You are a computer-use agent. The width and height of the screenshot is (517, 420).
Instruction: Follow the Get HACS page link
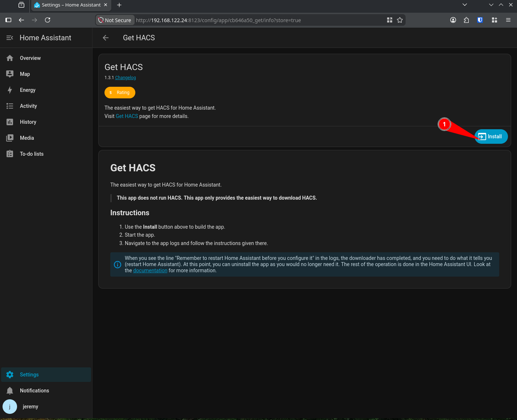pos(127,116)
